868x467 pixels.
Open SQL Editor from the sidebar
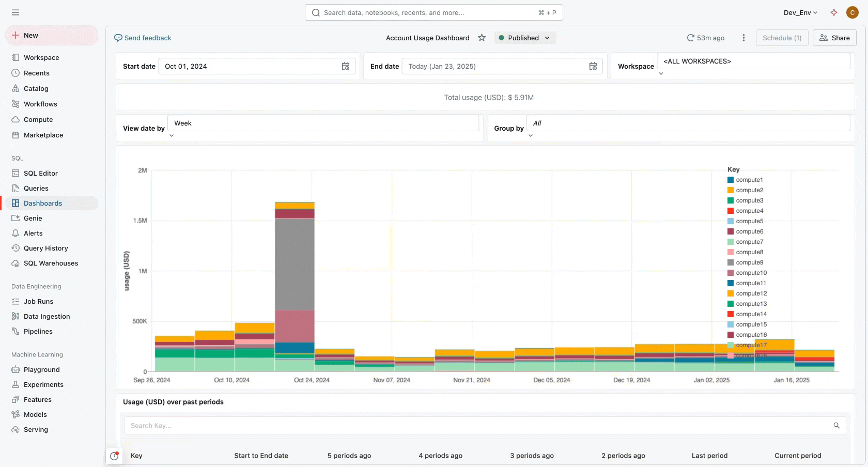point(40,173)
